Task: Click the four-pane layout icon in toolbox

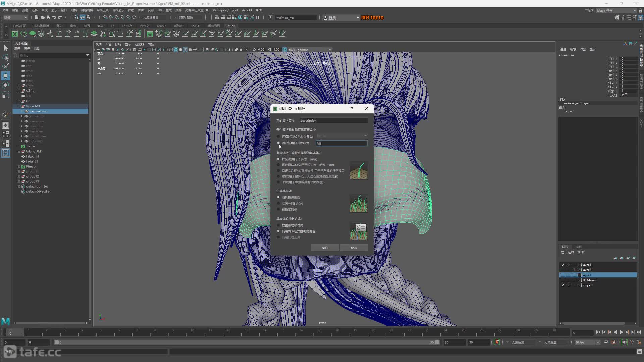Action: click(5, 134)
